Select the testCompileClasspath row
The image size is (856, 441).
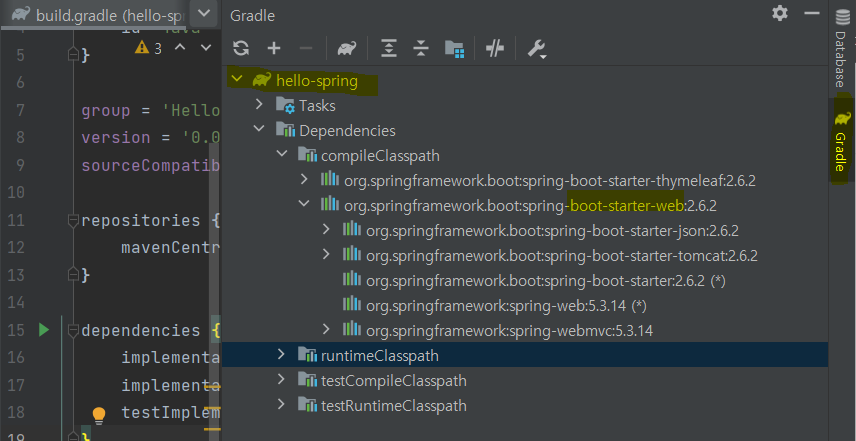click(x=525, y=380)
